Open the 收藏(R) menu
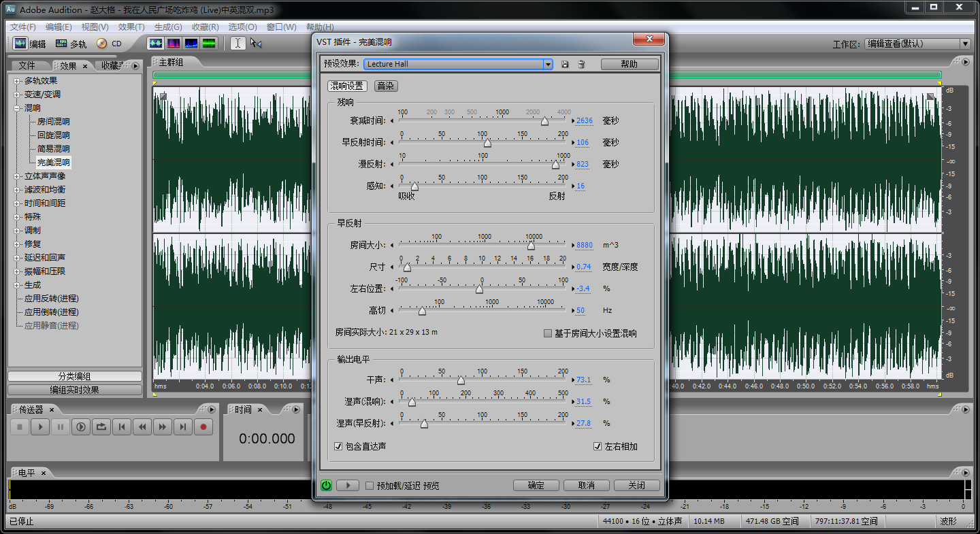 [x=205, y=27]
